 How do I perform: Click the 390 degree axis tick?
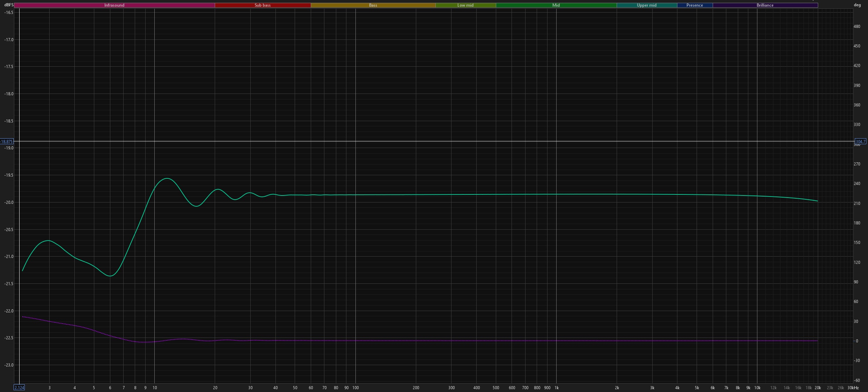(857, 86)
